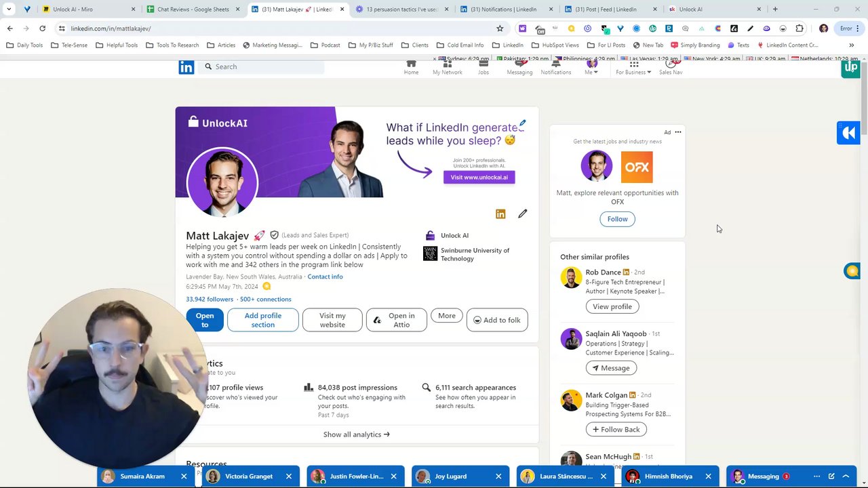View profile of Rob Dance

coord(612,306)
